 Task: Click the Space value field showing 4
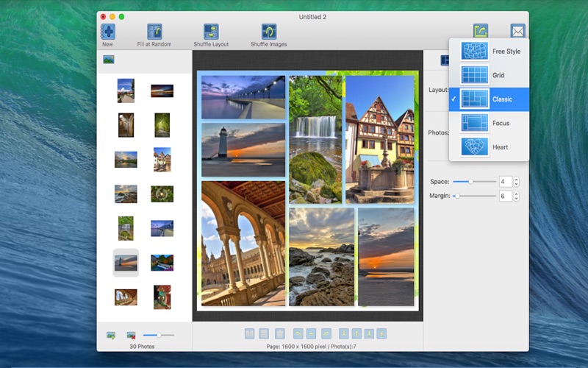point(506,181)
